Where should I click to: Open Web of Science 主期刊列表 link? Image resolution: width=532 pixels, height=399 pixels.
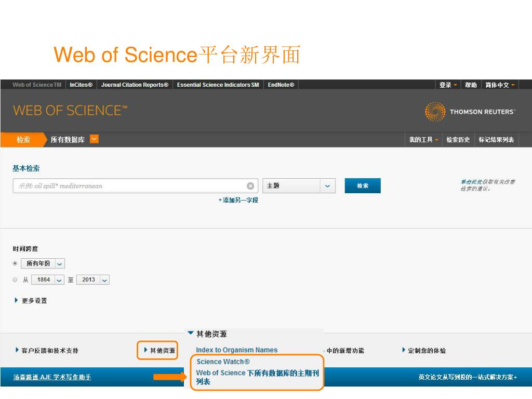tap(258, 377)
